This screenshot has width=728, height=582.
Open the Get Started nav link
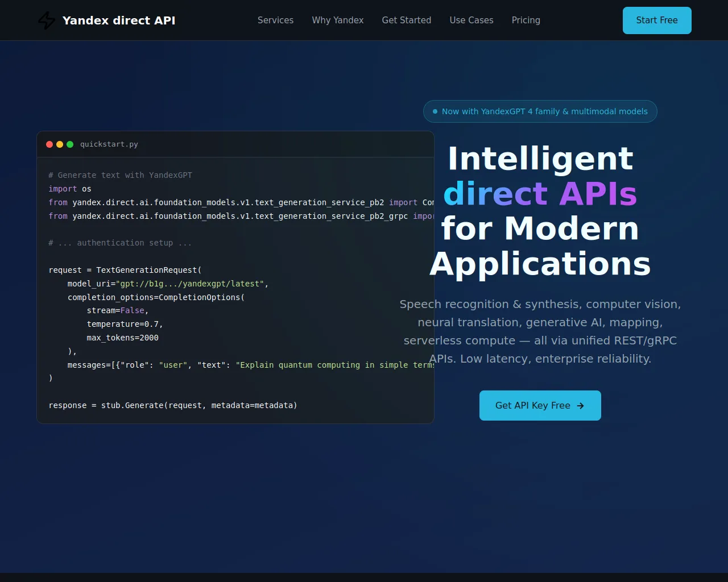[407, 20]
